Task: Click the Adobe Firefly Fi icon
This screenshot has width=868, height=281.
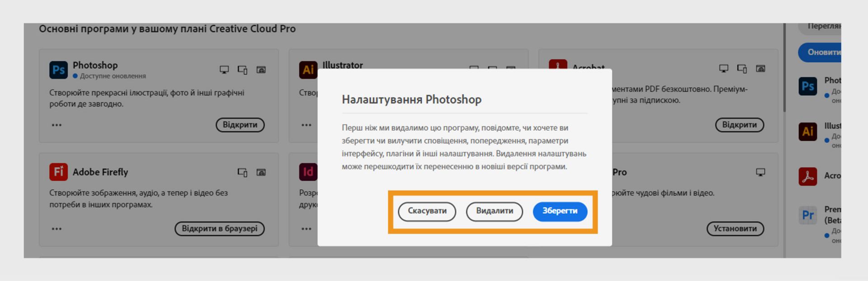Action: [x=58, y=172]
